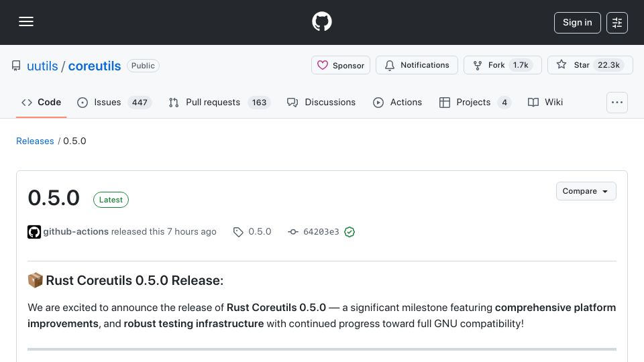Click the Sign in button
The width and height of the screenshot is (644, 362).
tap(577, 23)
